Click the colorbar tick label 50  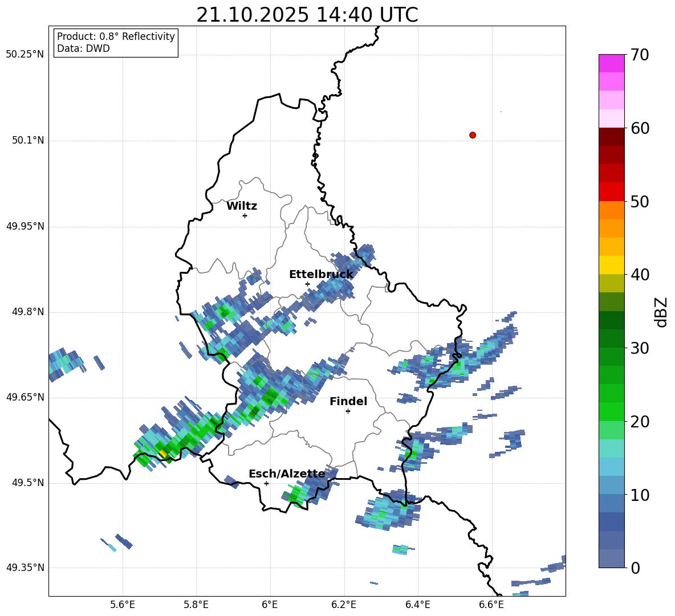640,202
